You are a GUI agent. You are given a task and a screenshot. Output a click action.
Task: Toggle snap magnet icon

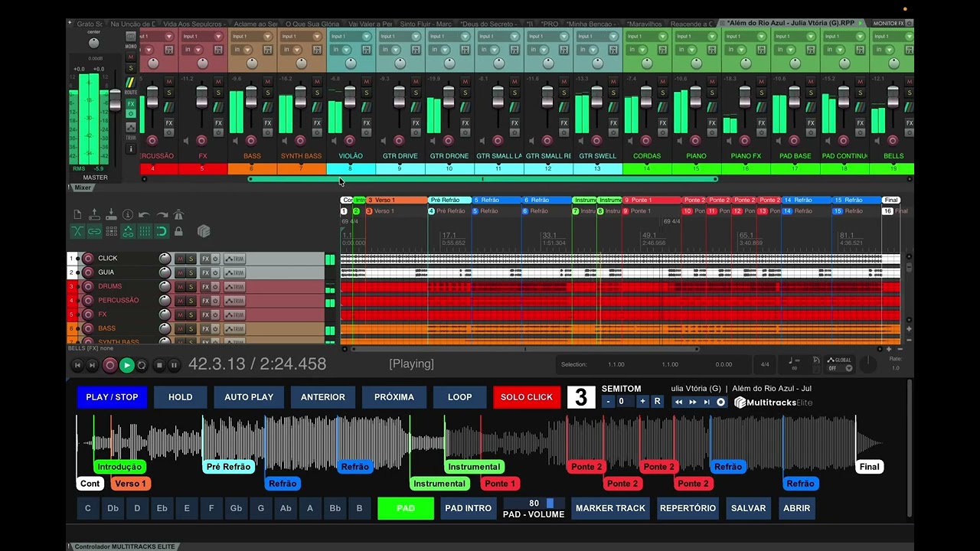(162, 231)
